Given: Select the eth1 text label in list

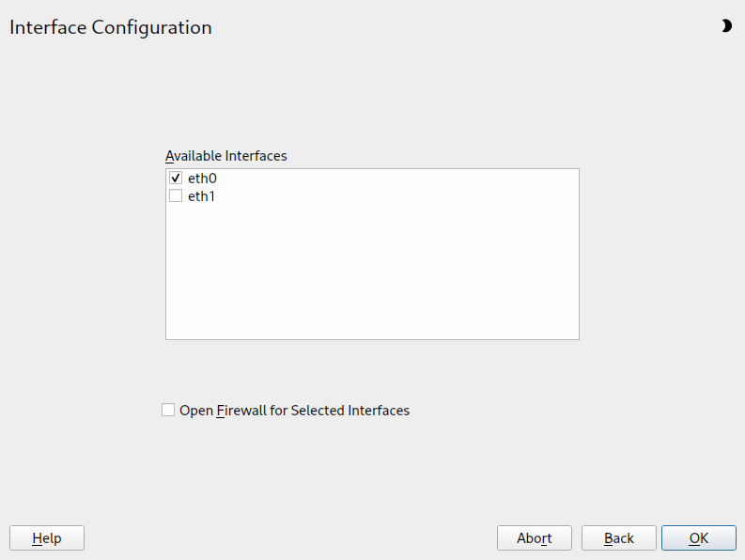Looking at the screenshot, I should point(202,196).
